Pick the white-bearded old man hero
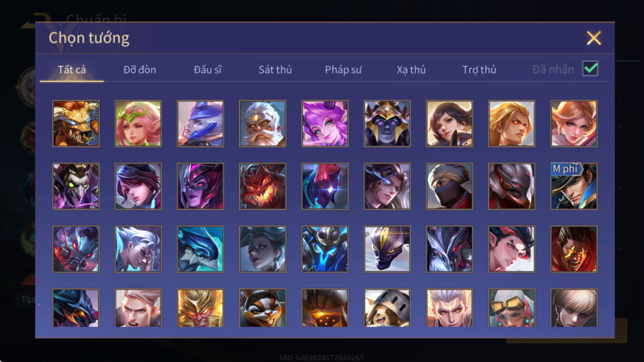Image resolution: width=644 pixels, height=362 pixels. pos(262,124)
